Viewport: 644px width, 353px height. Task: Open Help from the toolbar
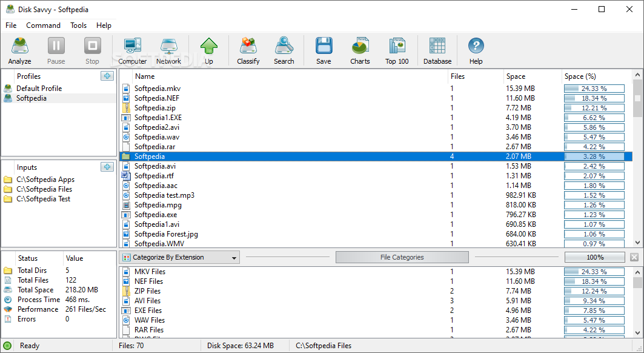point(476,50)
